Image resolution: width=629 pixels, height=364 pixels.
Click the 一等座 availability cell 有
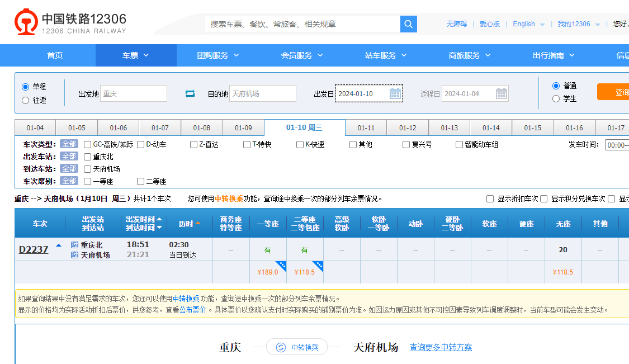tap(268, 250)
